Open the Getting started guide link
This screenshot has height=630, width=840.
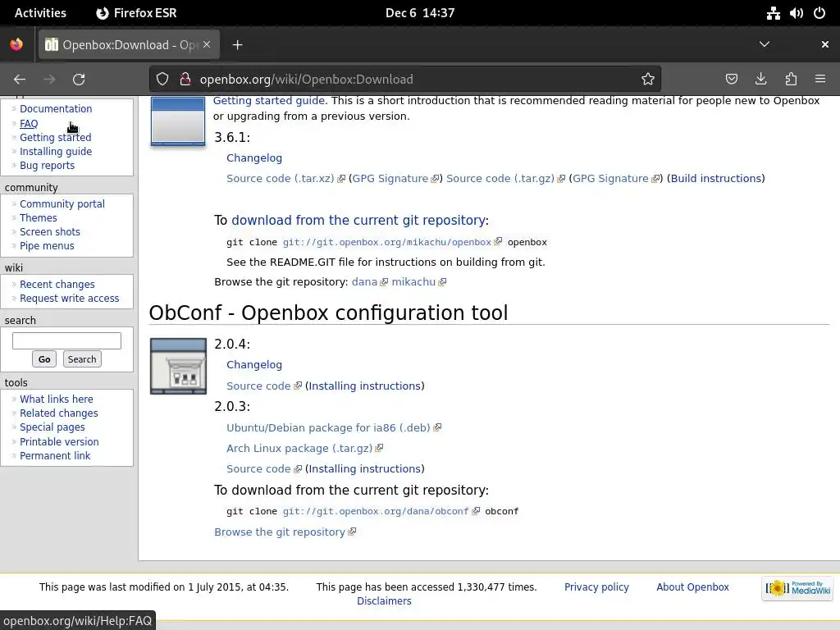[269, 101]
